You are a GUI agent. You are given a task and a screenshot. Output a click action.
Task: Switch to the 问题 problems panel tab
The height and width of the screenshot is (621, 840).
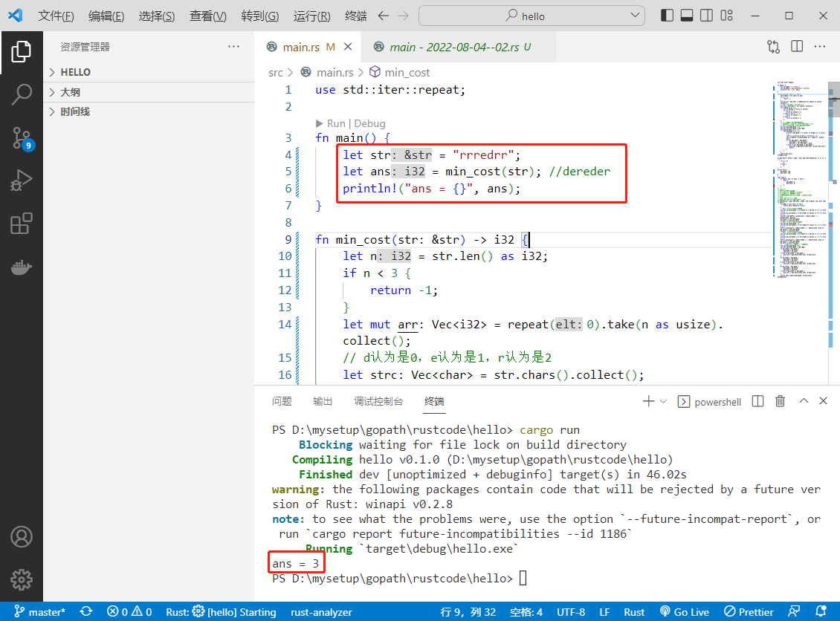pos(282,402)
